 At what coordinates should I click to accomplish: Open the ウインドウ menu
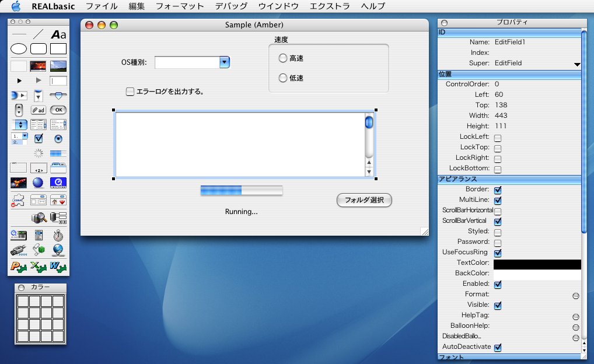point(278,6)
